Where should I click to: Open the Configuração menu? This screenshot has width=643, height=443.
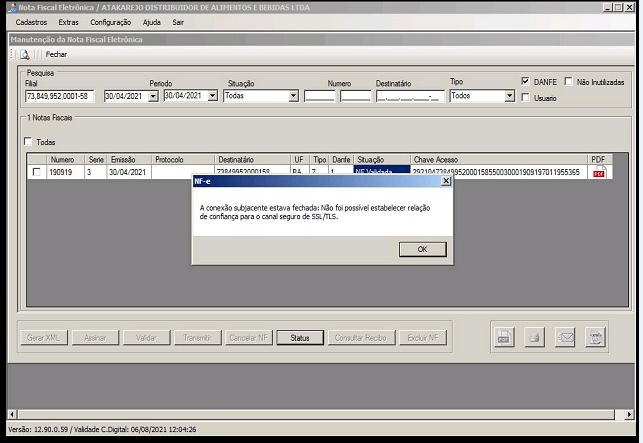point(110,22)
